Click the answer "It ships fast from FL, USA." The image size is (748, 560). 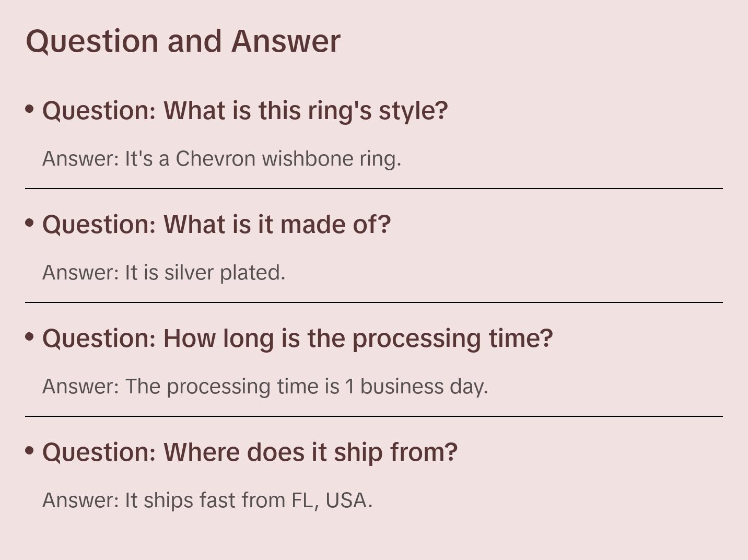(x=207, y=500)
